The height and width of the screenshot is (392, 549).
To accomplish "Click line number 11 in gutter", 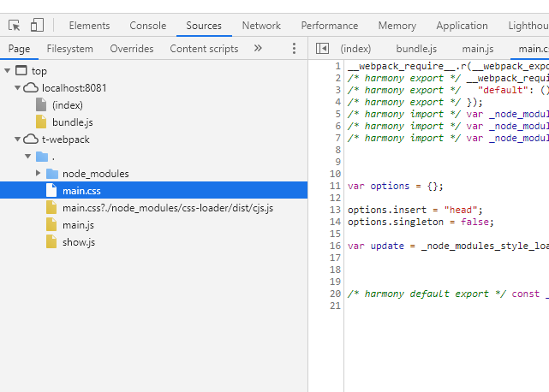I will (335, 186).
